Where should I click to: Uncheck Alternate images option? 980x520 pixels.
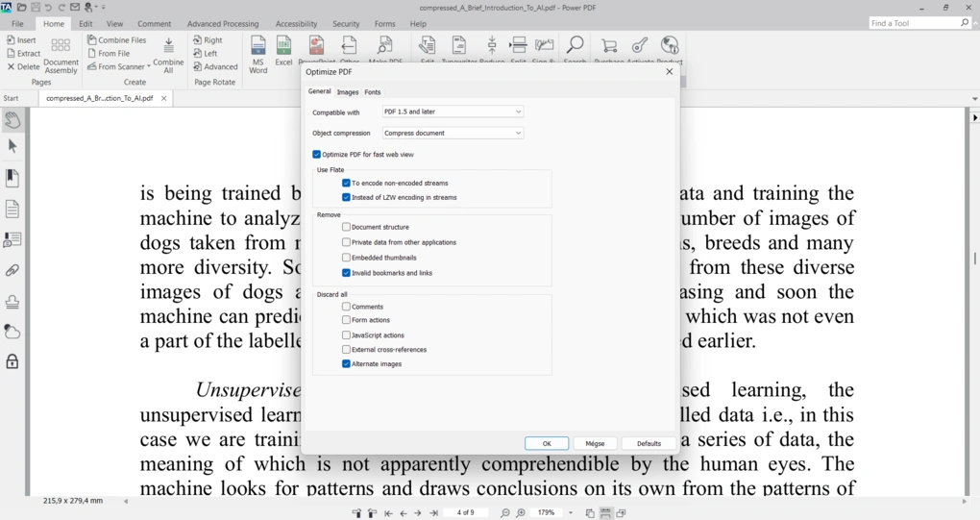pyautogui.click(x=346, y=363)
